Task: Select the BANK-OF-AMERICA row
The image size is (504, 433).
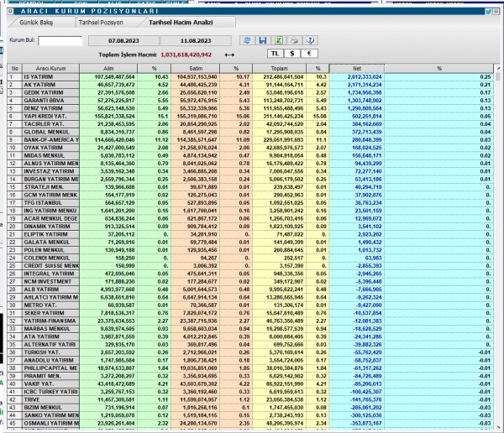Action: pyautogui.click(x=250, y=140)
